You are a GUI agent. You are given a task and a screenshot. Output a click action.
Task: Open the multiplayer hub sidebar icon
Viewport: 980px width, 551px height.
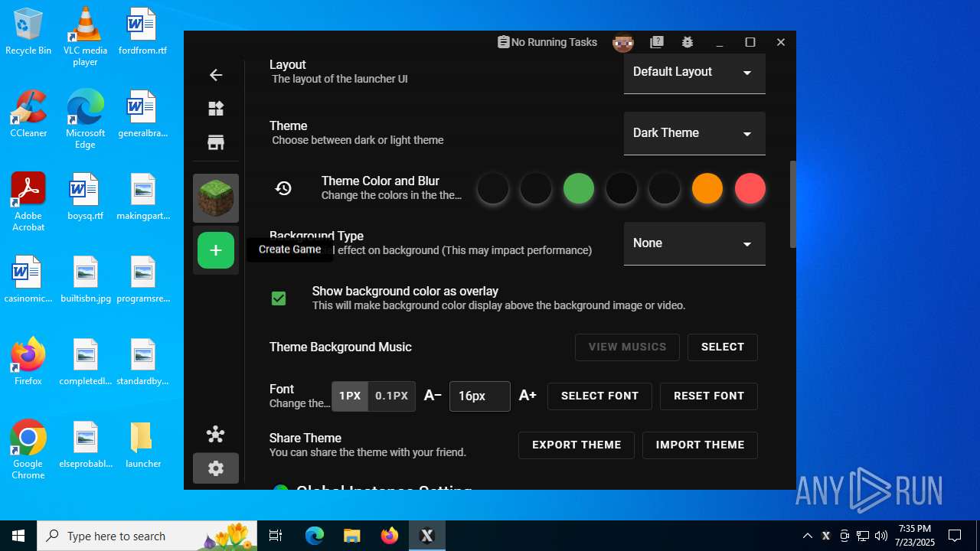pos(216,435)
